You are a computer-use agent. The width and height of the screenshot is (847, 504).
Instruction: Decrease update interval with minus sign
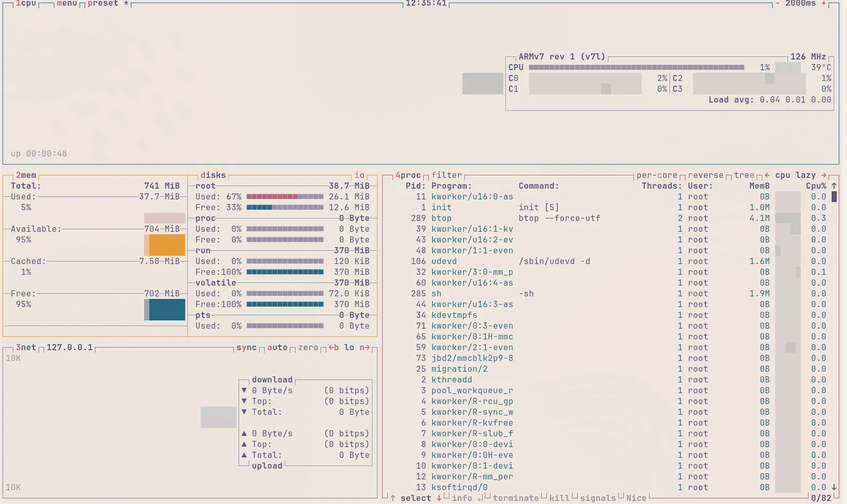777,3
